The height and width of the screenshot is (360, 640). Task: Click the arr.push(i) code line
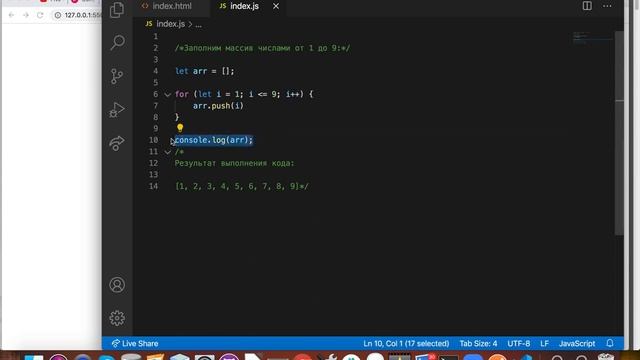(218, 106)
